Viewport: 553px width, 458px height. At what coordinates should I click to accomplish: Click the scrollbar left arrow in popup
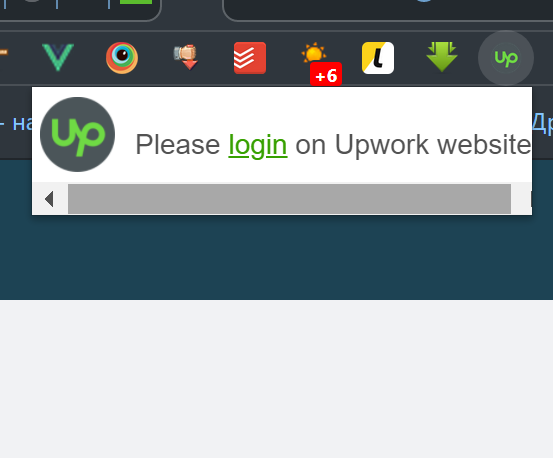(49, 199)
